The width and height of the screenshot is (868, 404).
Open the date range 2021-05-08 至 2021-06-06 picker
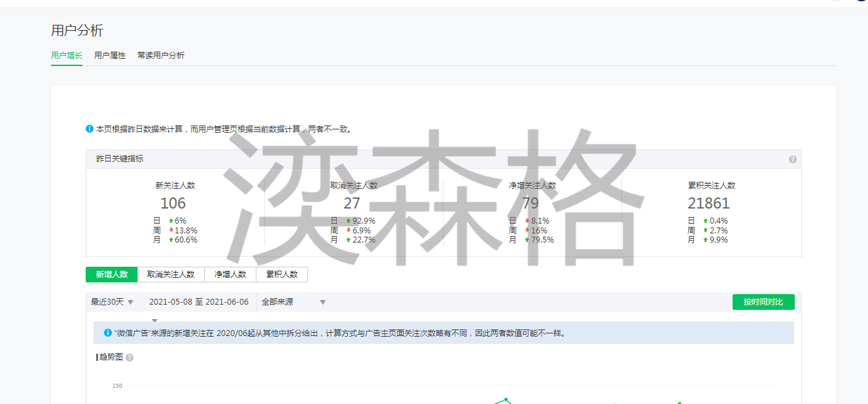(199, 302)
